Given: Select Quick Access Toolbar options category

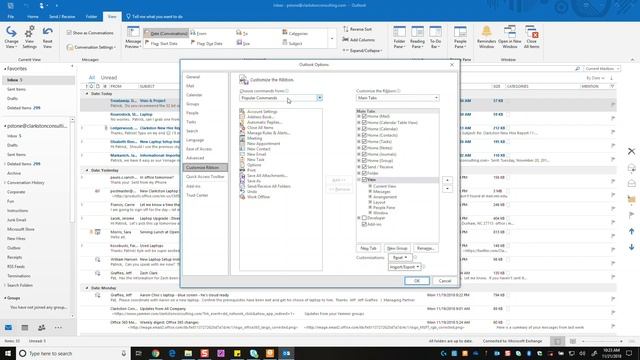Looking at the screenshot, I should click(205, 177).
